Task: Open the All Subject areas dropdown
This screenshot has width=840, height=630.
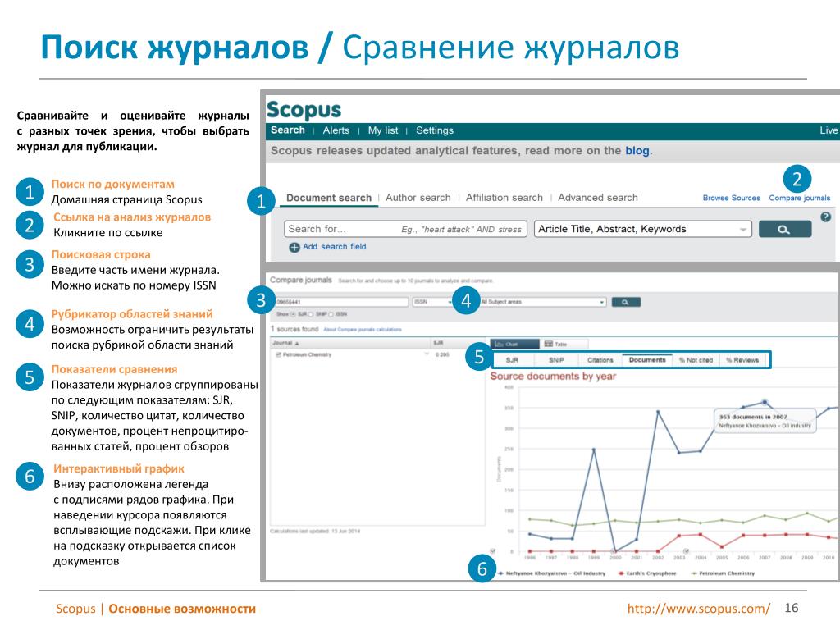Action: coord(542,302)
